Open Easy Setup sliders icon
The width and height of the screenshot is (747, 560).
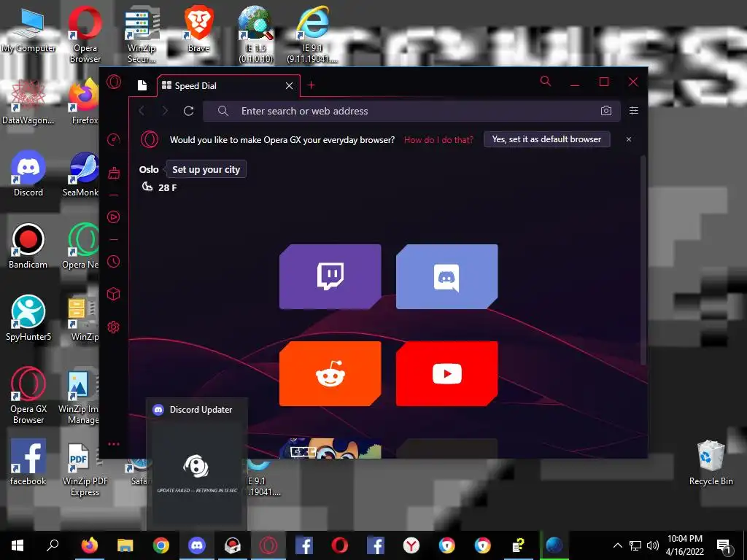coord(634,111)
